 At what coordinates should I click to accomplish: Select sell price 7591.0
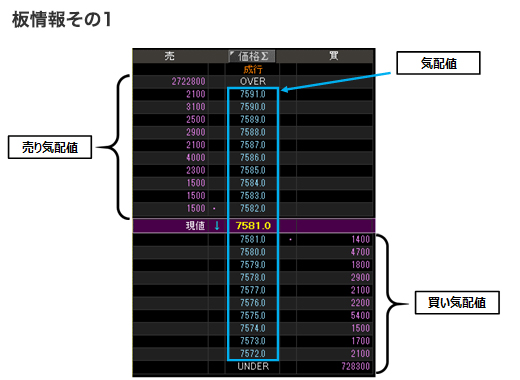[x=253, y=94]
